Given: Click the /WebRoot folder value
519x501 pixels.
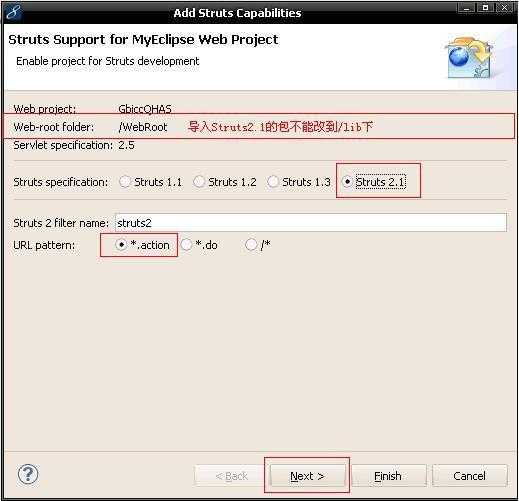Looking at the screenshot, I should [x=143, y=127].
